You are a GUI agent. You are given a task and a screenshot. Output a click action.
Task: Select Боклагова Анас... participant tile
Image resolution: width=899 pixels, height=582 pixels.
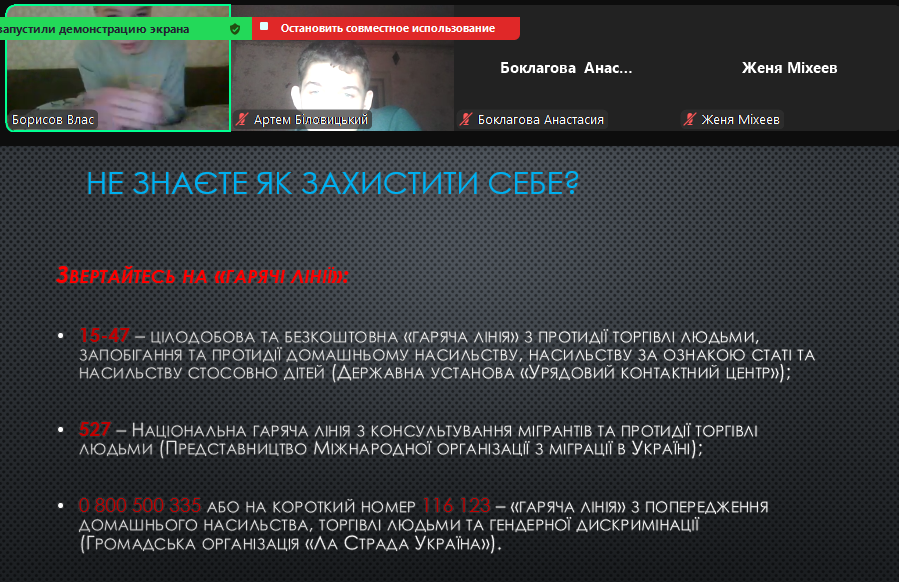(566, 68)
